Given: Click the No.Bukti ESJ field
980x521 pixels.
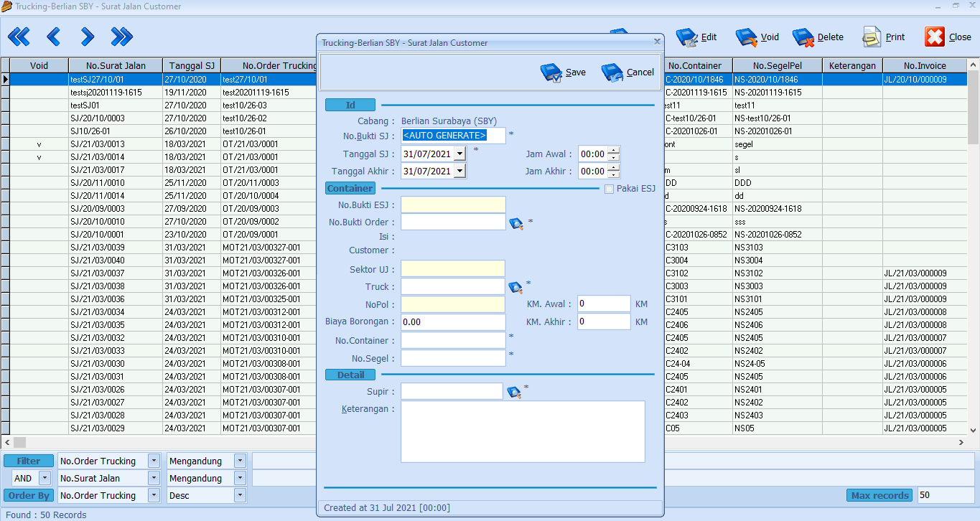Looking at the screenshot, I should [x=453, y=205].
